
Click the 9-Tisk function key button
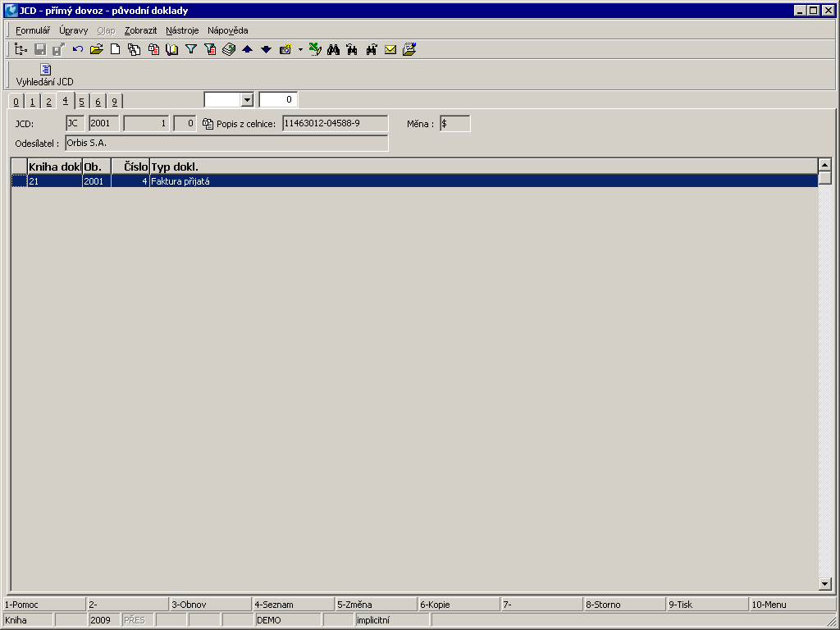tap(708, 605)
